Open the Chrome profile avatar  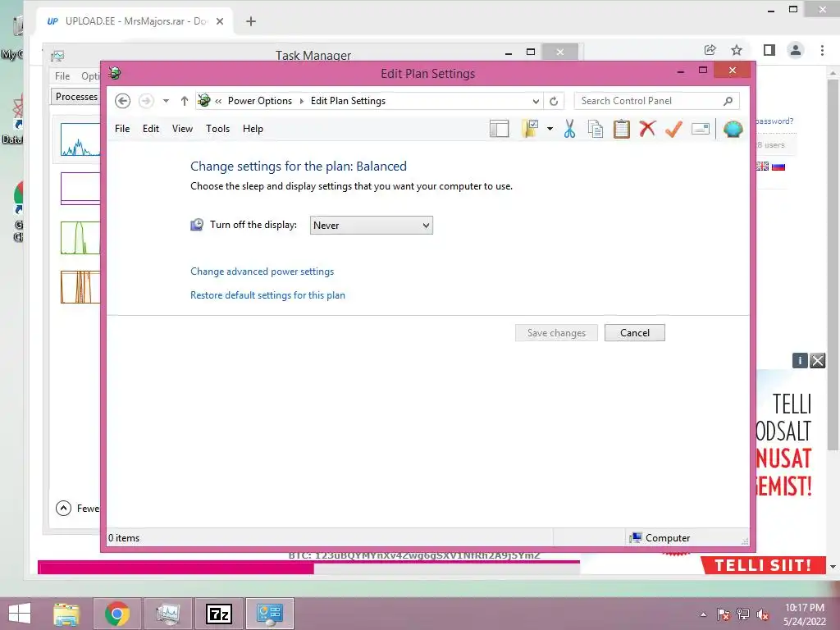(796, 50)
